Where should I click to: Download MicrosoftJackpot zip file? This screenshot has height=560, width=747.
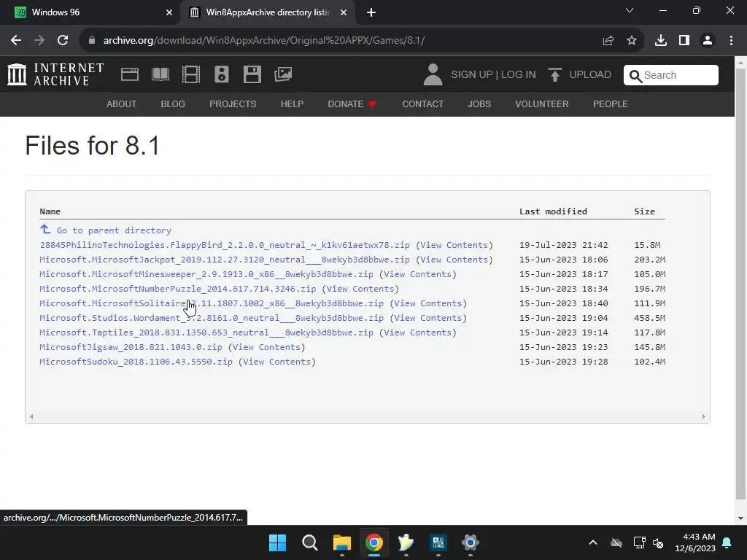[225, 260]
